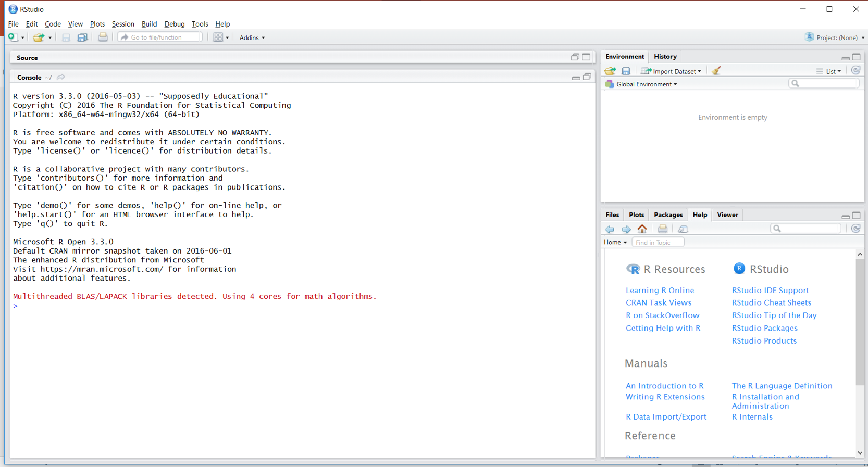868x467 pixels.
Task: Open the RStudio Cheat Sheets link
Action: click(x=772, y=302)
